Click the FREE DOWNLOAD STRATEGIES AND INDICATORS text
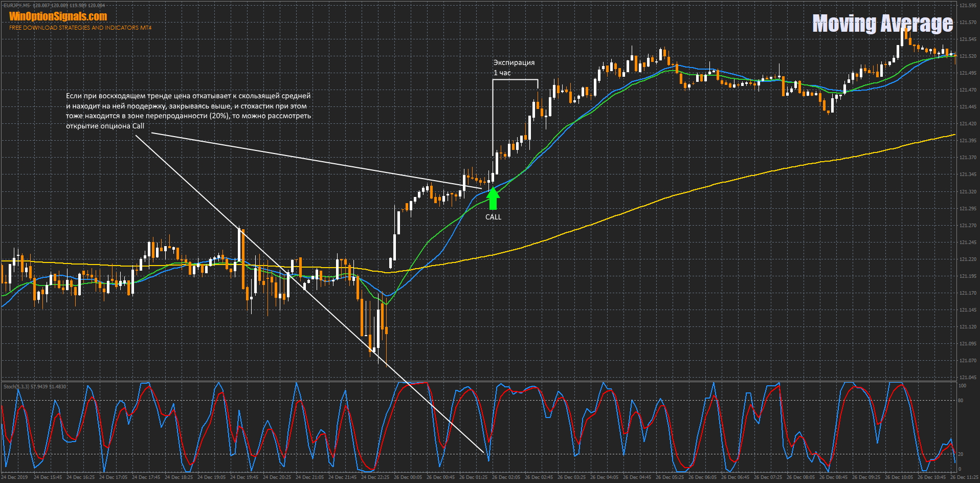Viewport: 980px width, 483px height. tap(80, 28)
